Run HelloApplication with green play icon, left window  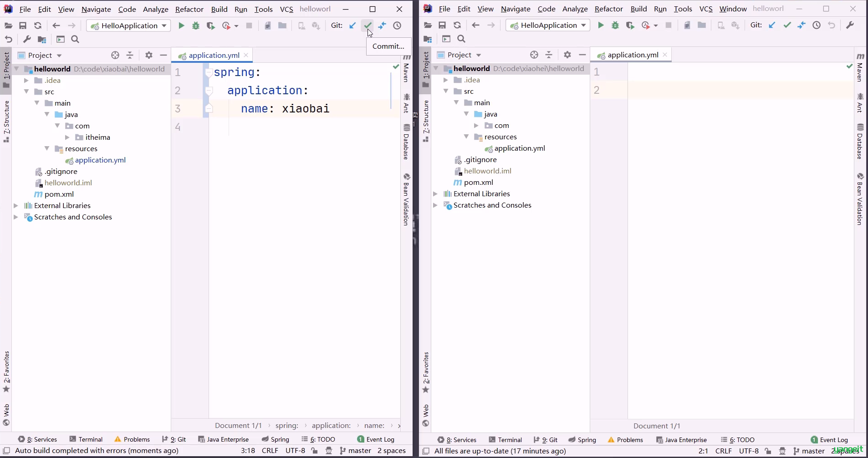[181, 25]
